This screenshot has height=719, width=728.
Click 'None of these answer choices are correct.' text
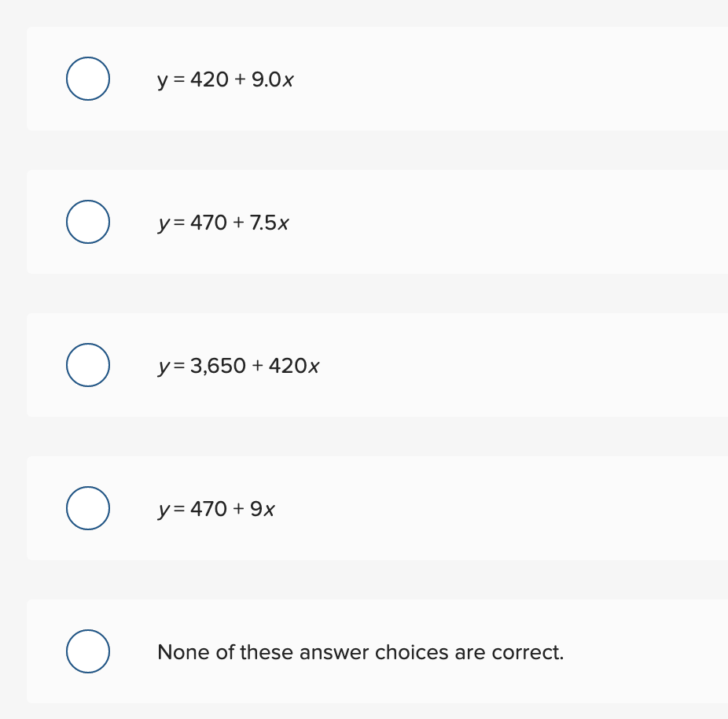(x=360, y=652)
